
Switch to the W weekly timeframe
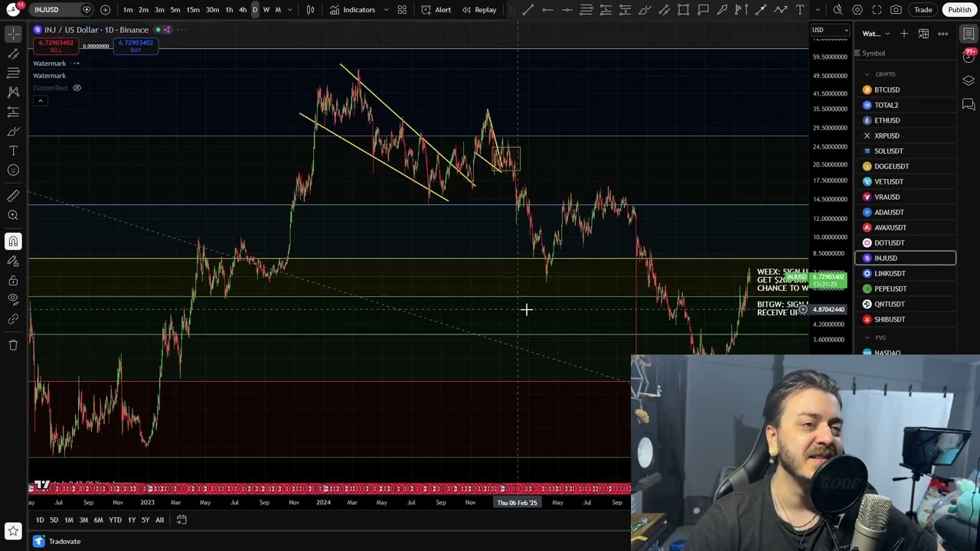(x=266, y=10)
